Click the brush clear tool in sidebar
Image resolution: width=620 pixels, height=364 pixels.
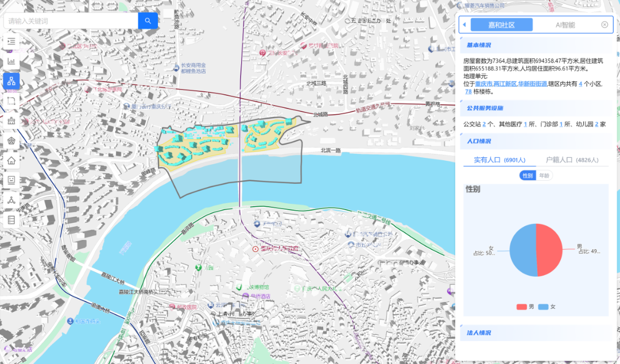coord(11,121)
